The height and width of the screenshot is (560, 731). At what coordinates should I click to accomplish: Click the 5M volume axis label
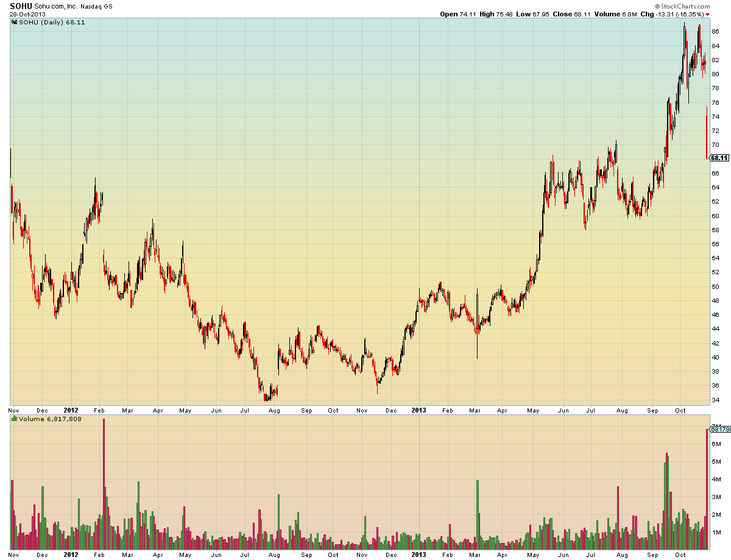(716, 461)
